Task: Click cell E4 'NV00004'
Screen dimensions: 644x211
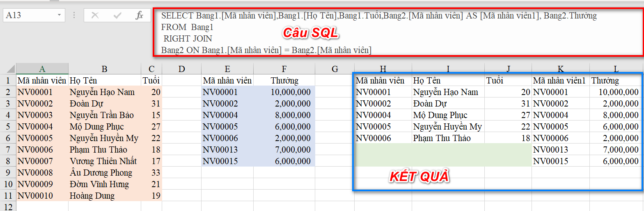Action: [x=227, y=115]
